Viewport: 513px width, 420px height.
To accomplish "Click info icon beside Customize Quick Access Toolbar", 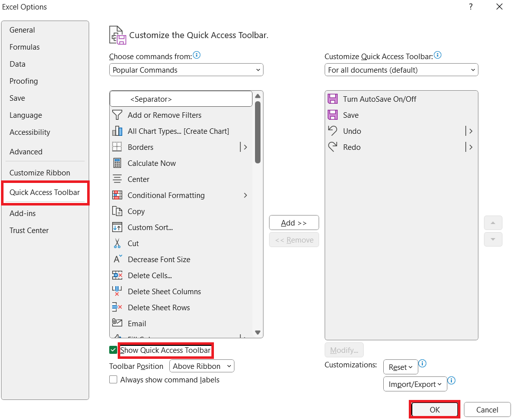I will coord(438,55).
